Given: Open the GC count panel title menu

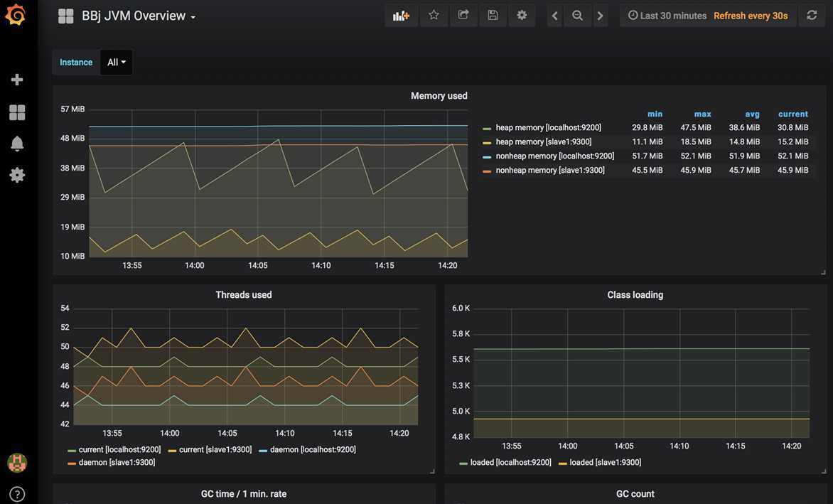Looking at the screenshot, I should 635,494.
